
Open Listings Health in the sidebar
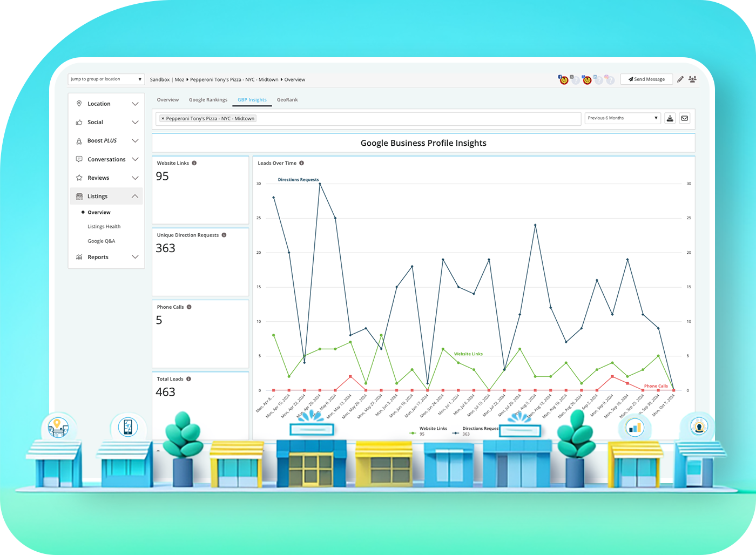104,227
